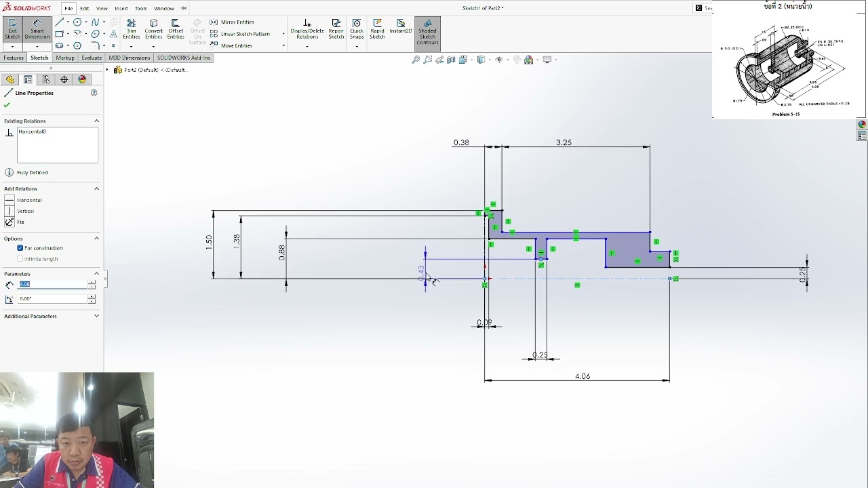
Task: Select the Ellipse sketch tool
Action: 96,34
